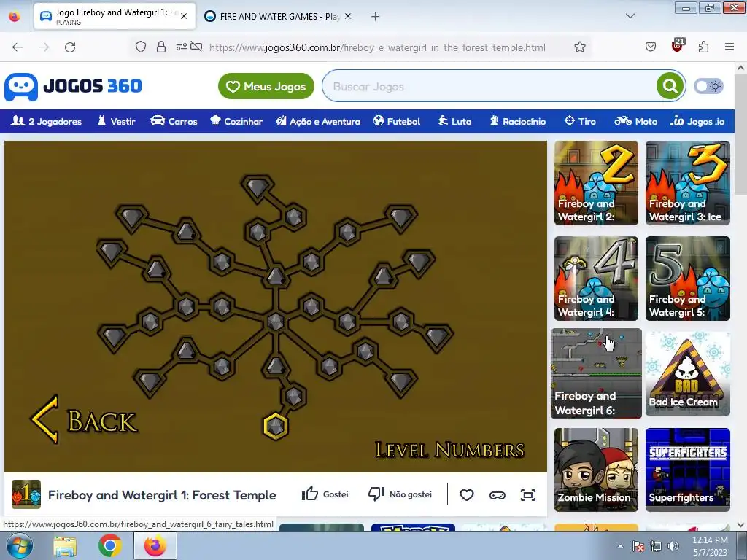Screen dimensions: 747x560
Task: Open Superfighters game thumbnail
Action: tap(687, 470)
